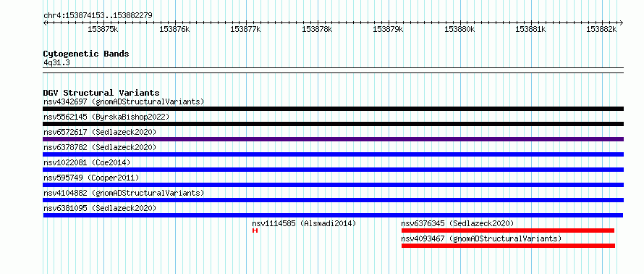Viewport: 644px width, 274px height.
Task: Select the 4q31.3 cytogenetic band label
Action: click(x=56, y=62)
